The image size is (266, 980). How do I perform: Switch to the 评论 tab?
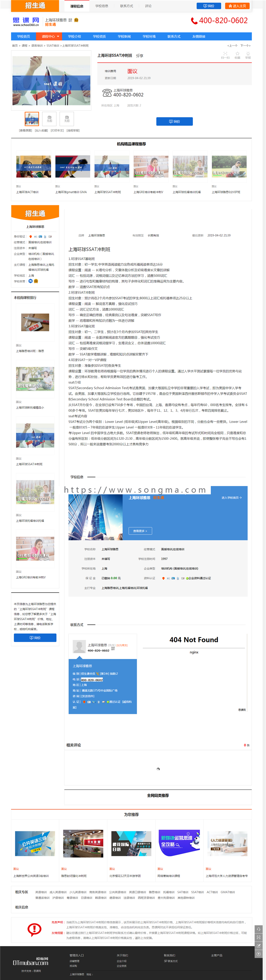(148, 6)
